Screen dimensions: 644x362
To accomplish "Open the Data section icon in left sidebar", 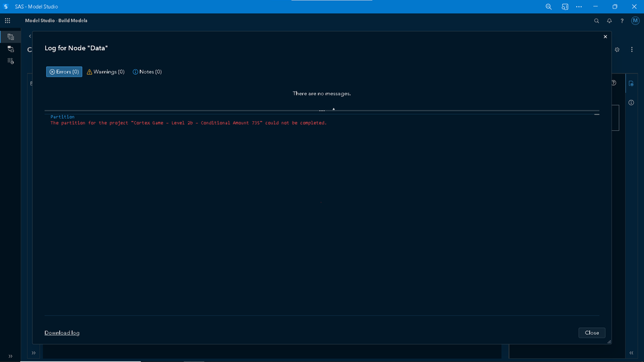I will click(x=10, y=37).
